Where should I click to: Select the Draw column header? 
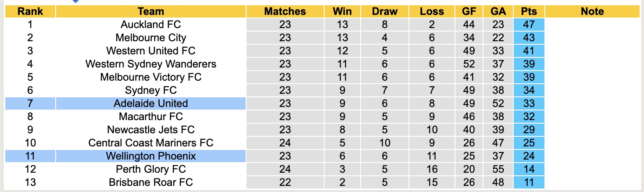(x=384, y=12)
